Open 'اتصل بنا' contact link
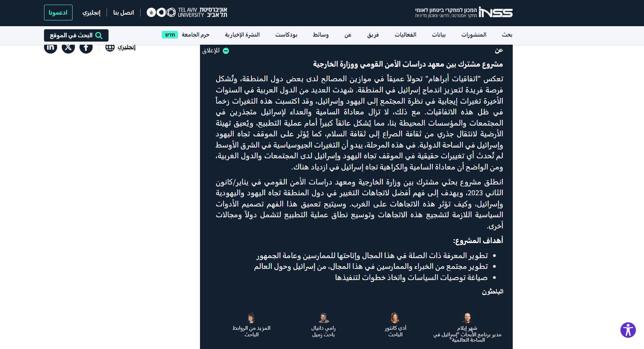The height and width of the screenshot is (349, 644). pyautogui.click(x=124, y=12)
